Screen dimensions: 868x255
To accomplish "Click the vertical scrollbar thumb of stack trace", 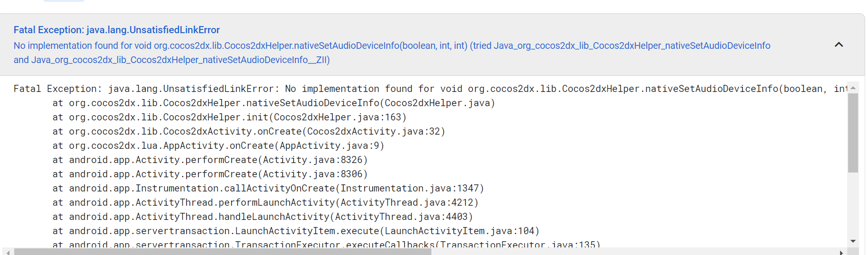I will (x=853, y=133).
